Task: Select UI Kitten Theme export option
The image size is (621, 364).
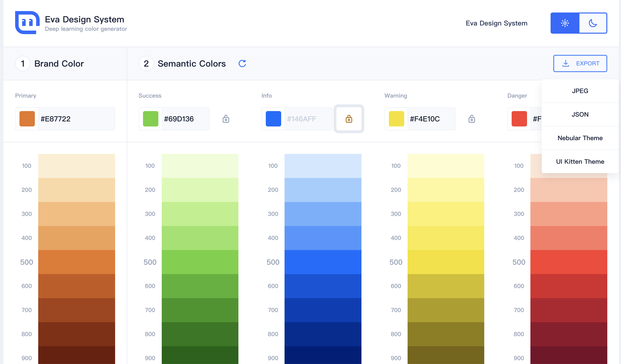Action: coord(580,161)
